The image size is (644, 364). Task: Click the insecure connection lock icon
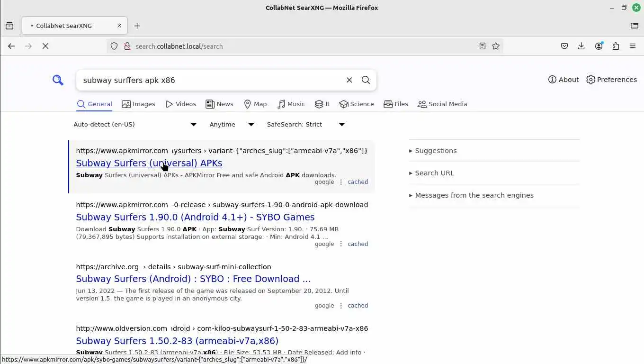(x=127, y=46)
